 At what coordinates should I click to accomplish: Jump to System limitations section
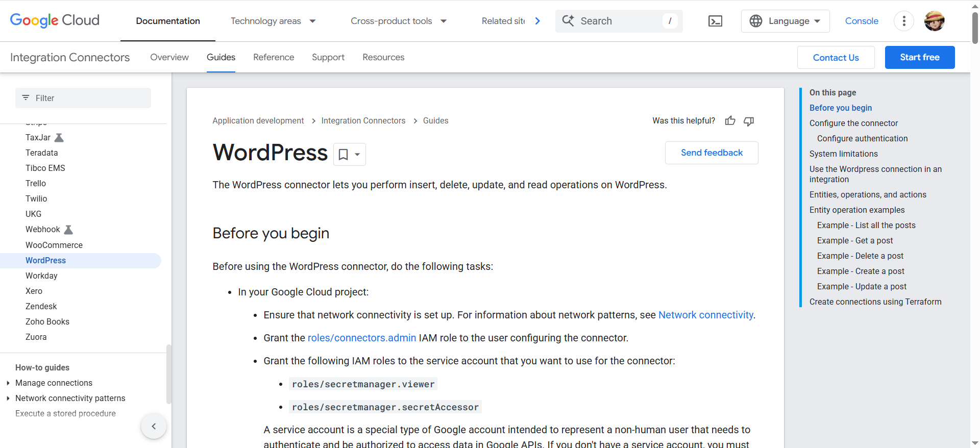click(x=844, y=154)
